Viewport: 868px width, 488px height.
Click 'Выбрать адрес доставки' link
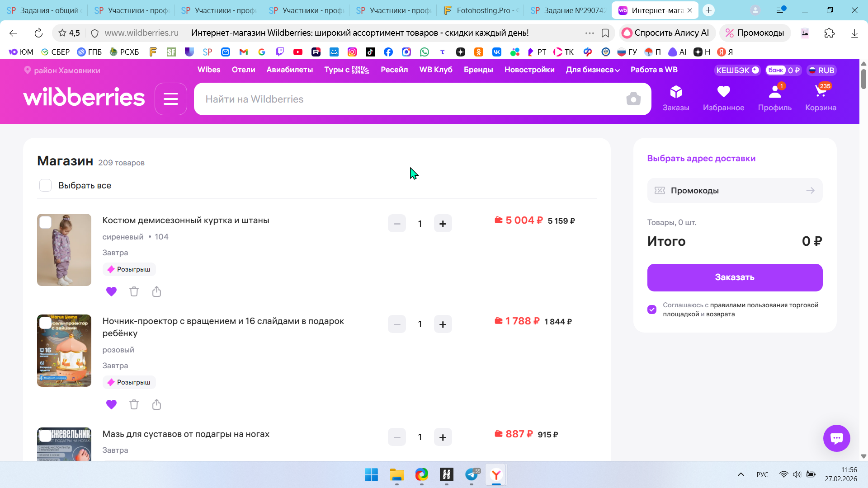pos(701,158)
